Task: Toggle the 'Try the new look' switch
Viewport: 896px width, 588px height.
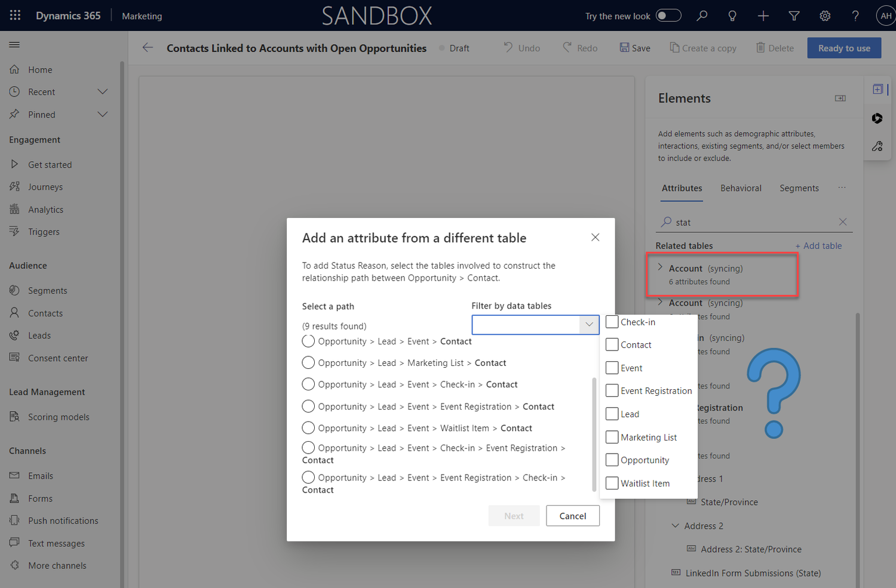Action: 668,16
